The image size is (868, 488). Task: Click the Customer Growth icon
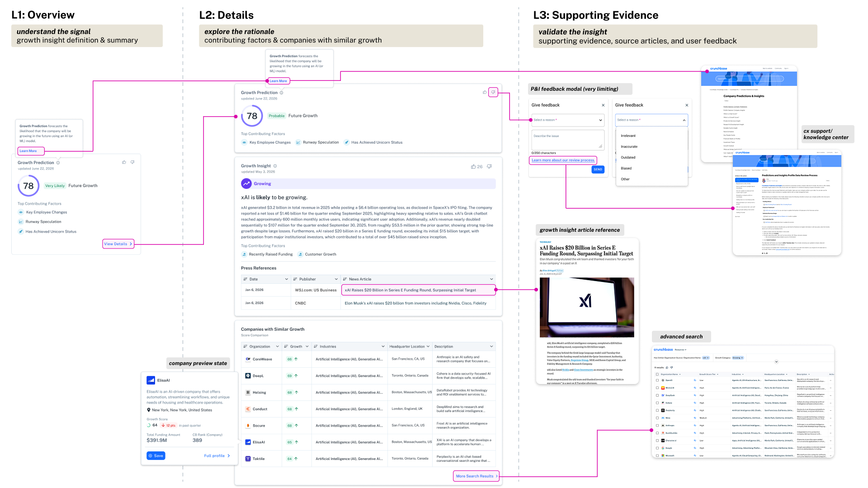pos(300,254)
